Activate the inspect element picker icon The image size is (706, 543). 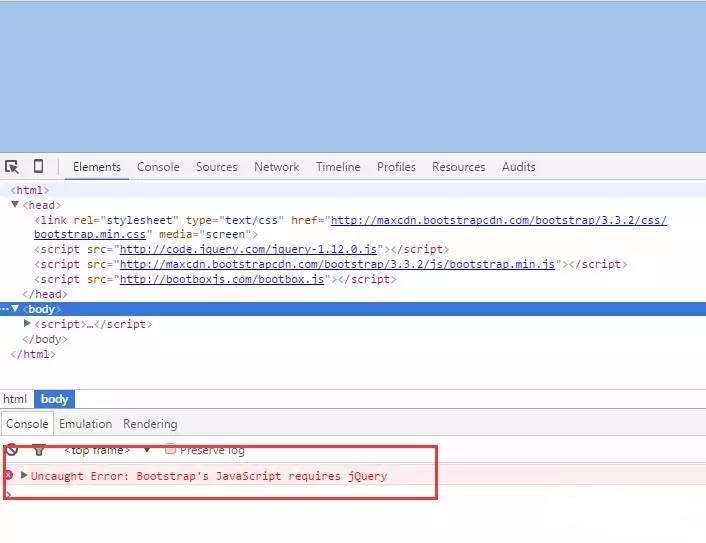(12, 167)
